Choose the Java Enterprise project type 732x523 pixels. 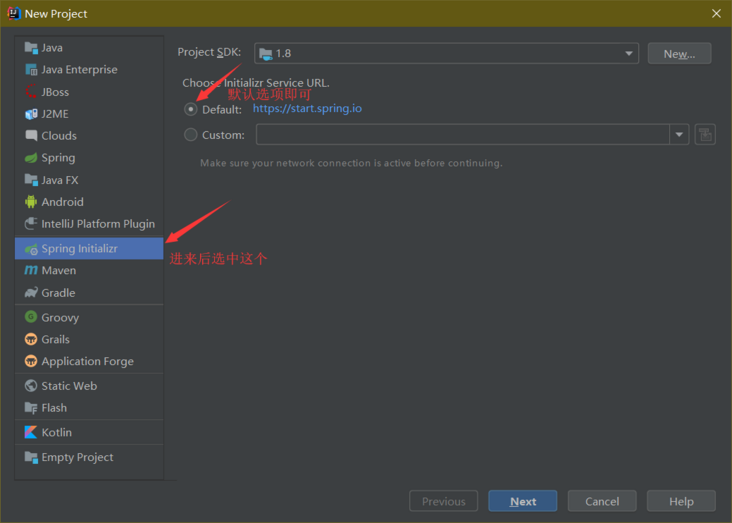89,70
